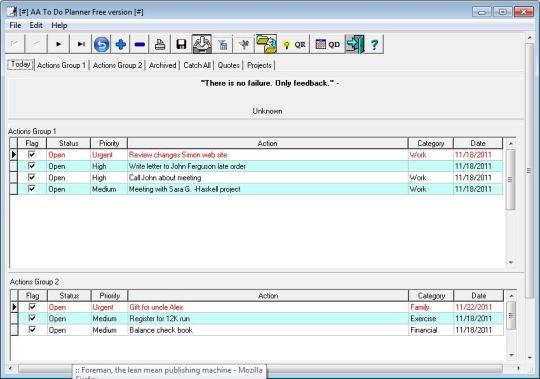
Task: Switch to Actions Group 1 tab
Action: point(61,65)
